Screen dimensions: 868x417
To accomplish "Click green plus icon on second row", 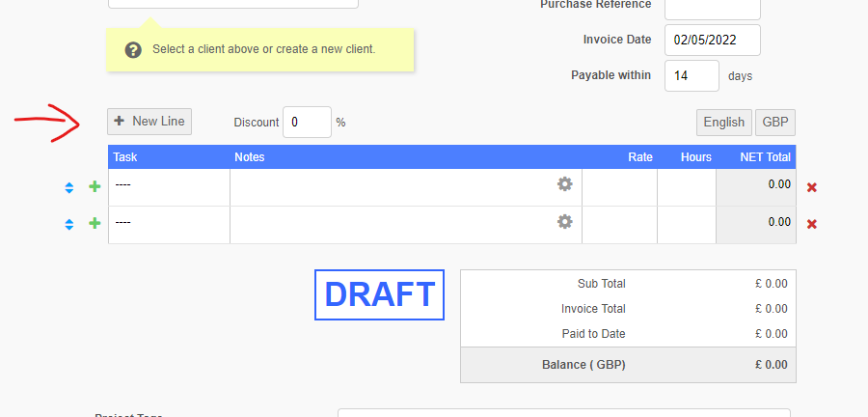I will click(95, 224).
